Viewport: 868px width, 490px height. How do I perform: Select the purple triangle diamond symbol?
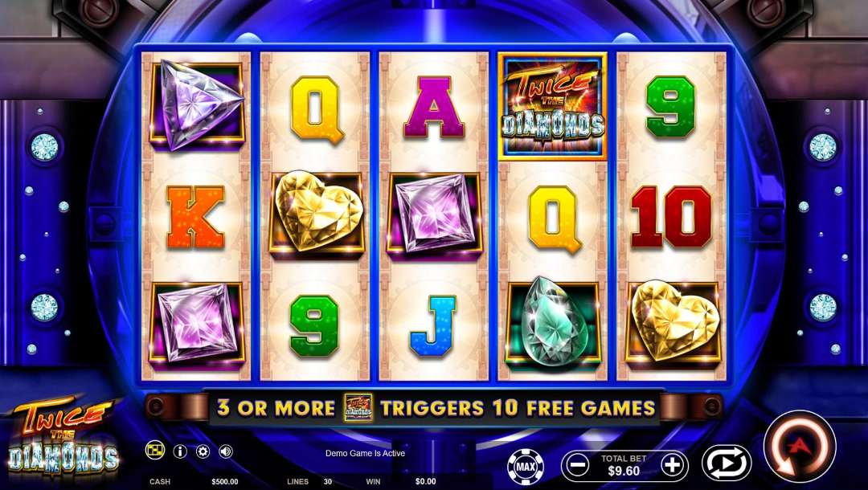197,106
